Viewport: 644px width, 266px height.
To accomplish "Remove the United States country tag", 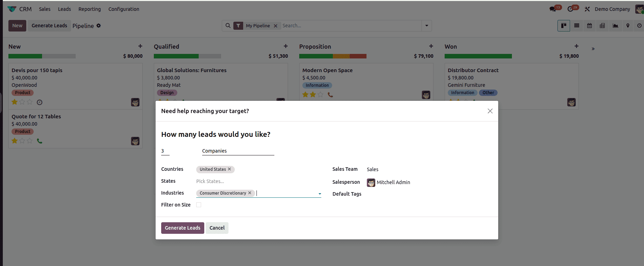I will pyautogui.click(x=229, y=169).
